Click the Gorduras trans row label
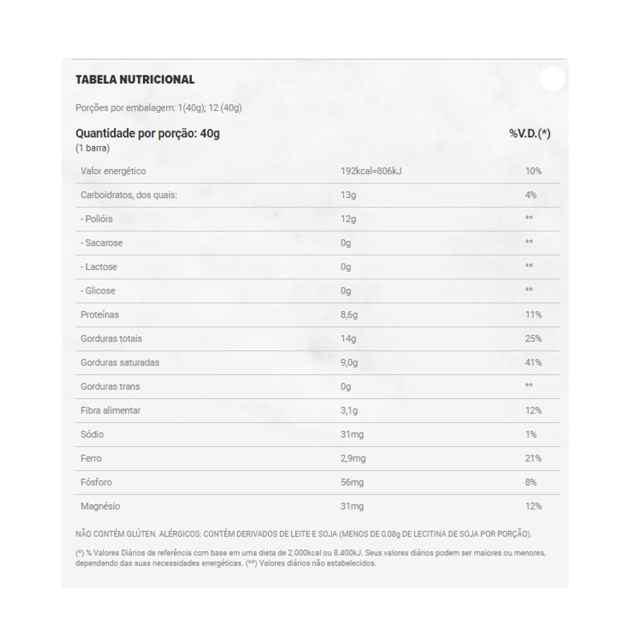 pyautogui.click(x=110, y=386)
